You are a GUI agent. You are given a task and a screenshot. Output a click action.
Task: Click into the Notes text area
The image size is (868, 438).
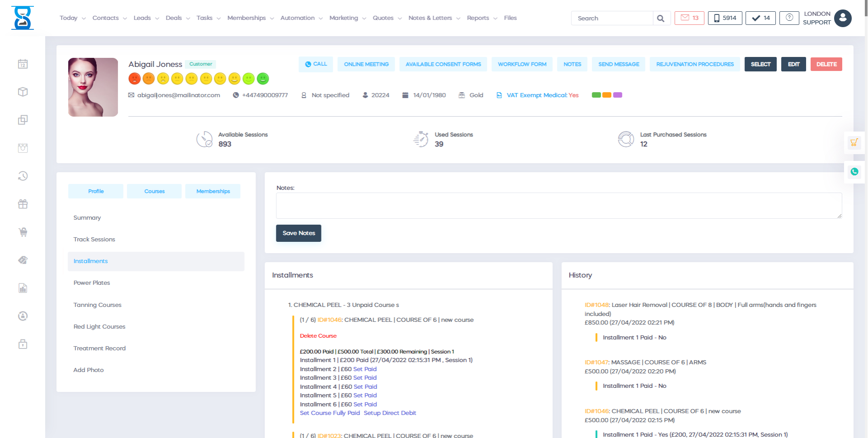tap(558, 206)
